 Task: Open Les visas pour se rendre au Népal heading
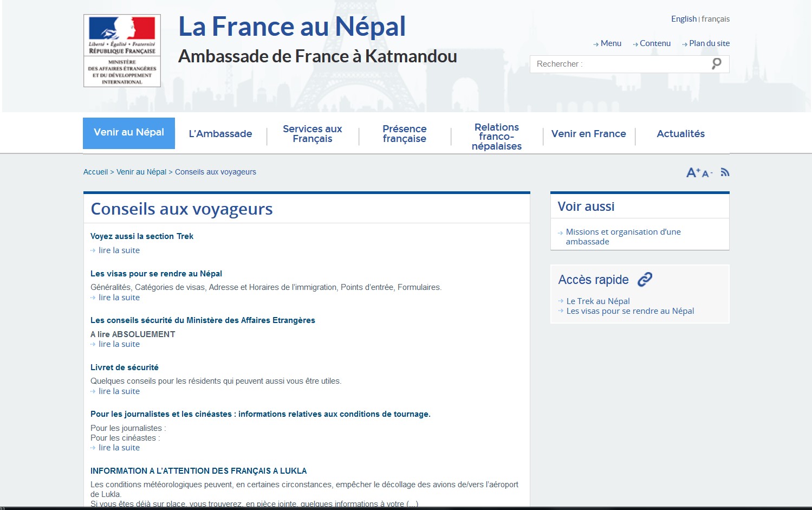pos(156,274)
